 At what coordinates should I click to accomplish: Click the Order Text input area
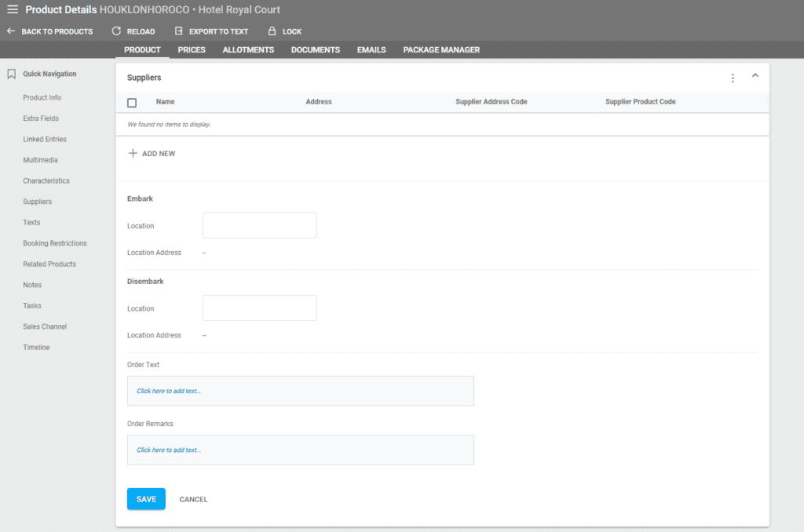300,391
